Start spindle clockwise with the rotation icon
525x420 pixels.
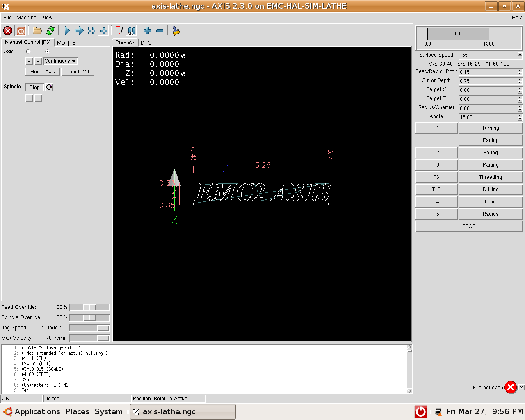coord(49,87)
